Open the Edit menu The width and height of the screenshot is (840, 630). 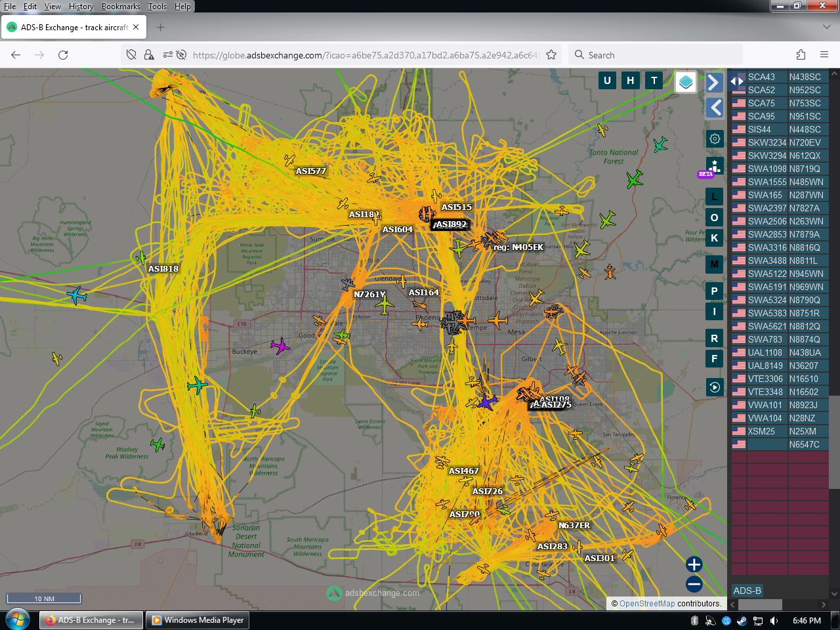(30, 7)
